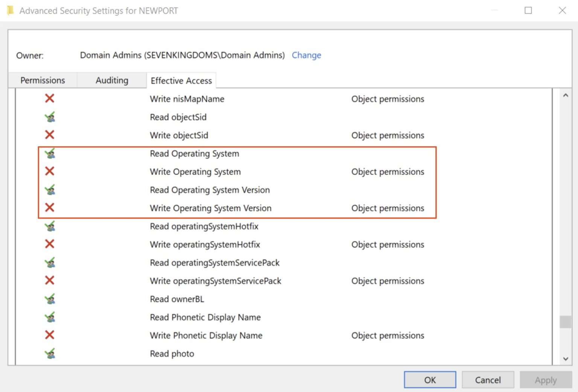The height and width of the screenshot is (392, 578).
Task: Click the check icon for Read operatingSystemServicePack
Action: pyautogui.click(x=50, y=262)
